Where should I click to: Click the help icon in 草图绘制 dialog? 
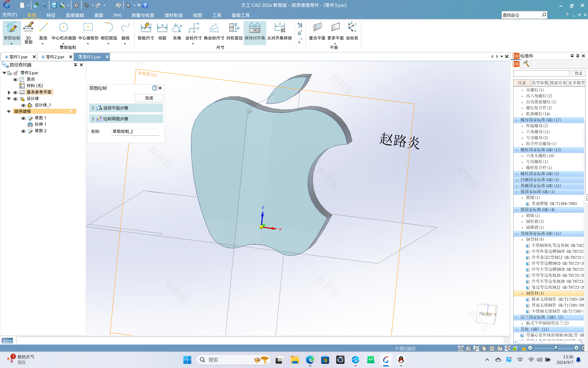click(155, 88)
